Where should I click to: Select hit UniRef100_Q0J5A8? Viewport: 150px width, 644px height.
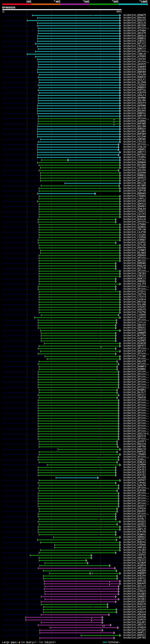pos(135,82)
